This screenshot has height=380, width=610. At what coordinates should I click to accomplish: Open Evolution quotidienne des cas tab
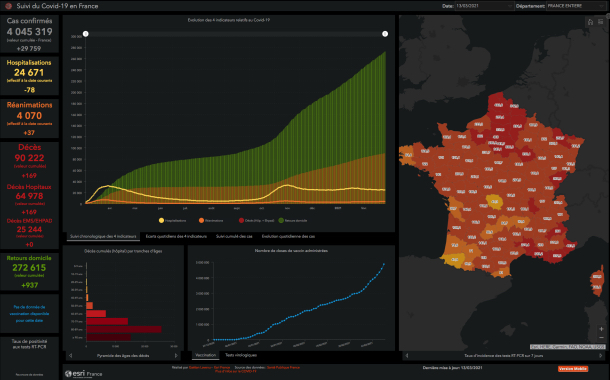point(288,236)
